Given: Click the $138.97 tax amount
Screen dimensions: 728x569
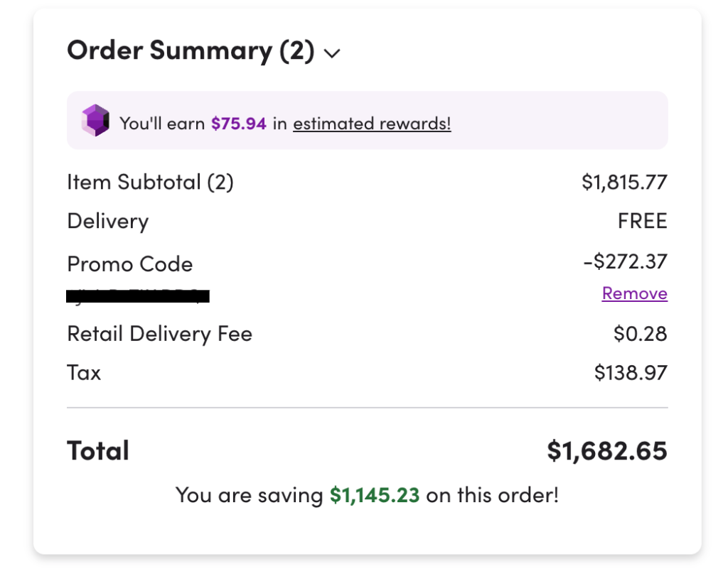Looking at the screenshot, I should [x=631, y=373].
